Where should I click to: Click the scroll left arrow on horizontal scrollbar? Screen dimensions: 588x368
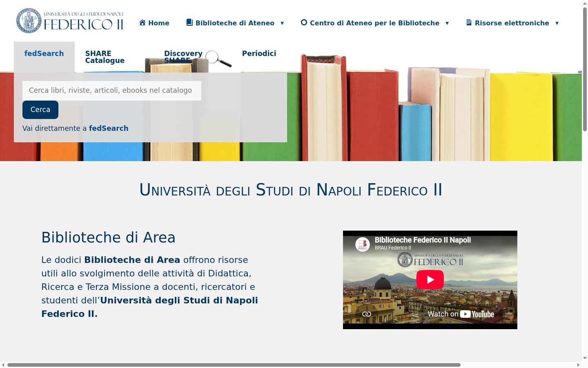(x=3, y=365)
